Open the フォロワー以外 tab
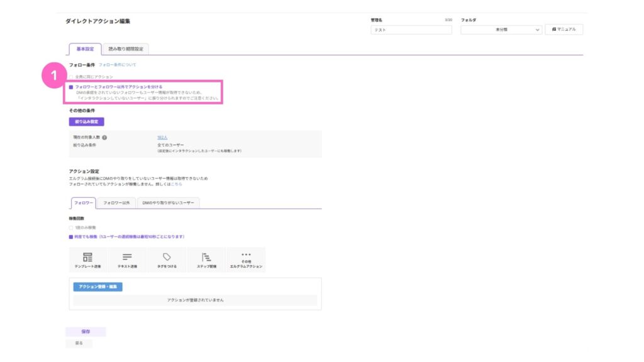The height and width of the screenshot is (362, 644). coord(116,202)
